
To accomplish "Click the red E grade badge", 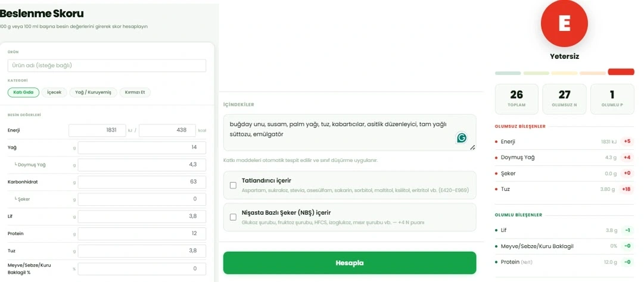I will 564,23.
